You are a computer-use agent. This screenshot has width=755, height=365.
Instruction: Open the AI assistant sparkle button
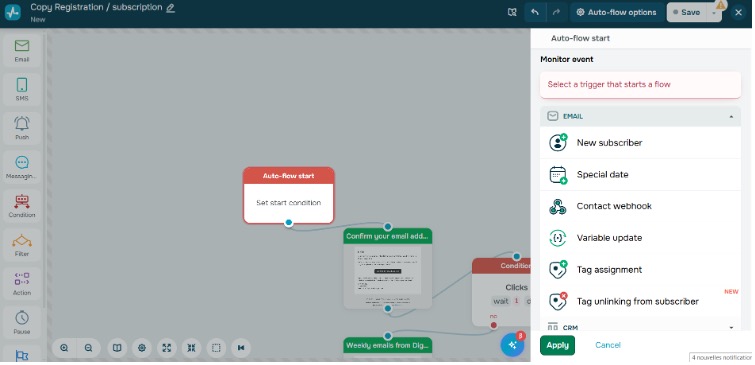click(x=512, y=345)
